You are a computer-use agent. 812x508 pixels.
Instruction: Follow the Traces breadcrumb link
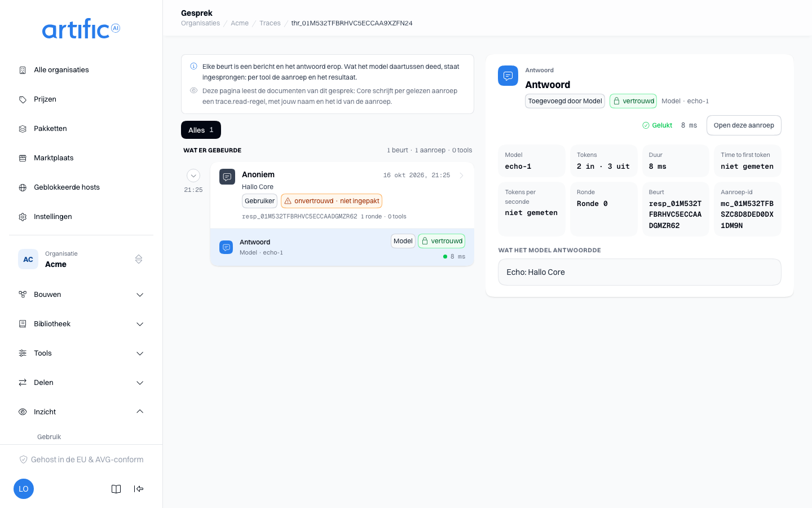[x=270, y=23]
